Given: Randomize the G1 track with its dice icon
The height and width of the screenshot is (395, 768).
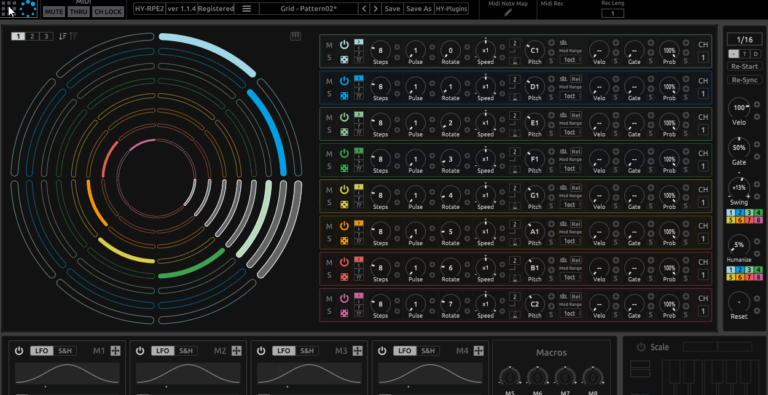Looking at the screenshot, I should tap(344, 204).
